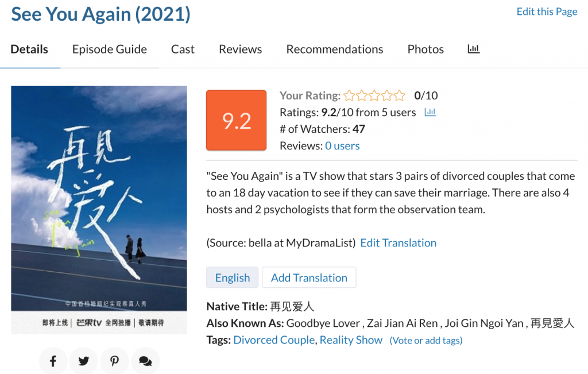Select the 0/10 your rating value

(x=426, y=96)
